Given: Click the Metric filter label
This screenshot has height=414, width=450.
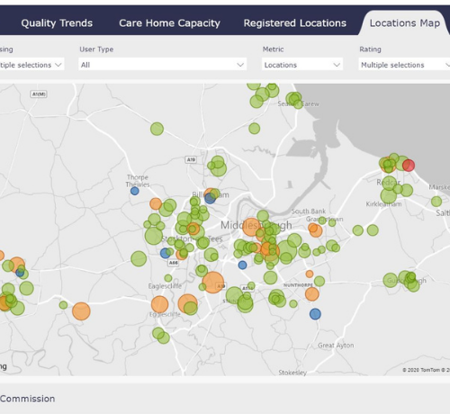Looking at the screenshot, I should [x=273, y=49].
